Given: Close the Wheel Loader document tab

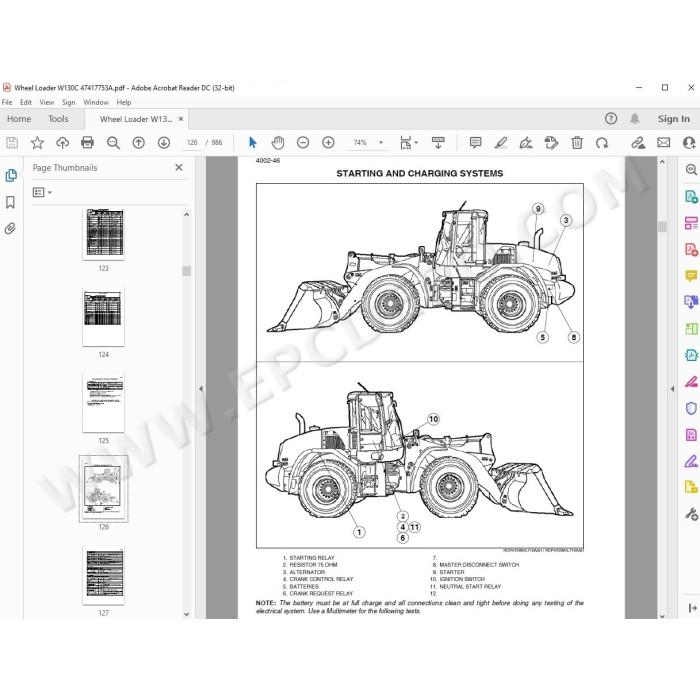Looking at the screenshot, I should pos(181,119).
